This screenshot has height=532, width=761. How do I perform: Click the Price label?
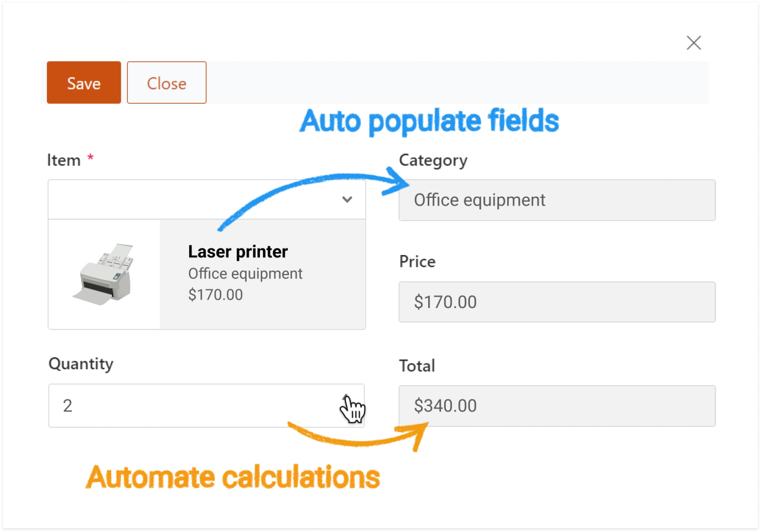[x=417, y=262]
